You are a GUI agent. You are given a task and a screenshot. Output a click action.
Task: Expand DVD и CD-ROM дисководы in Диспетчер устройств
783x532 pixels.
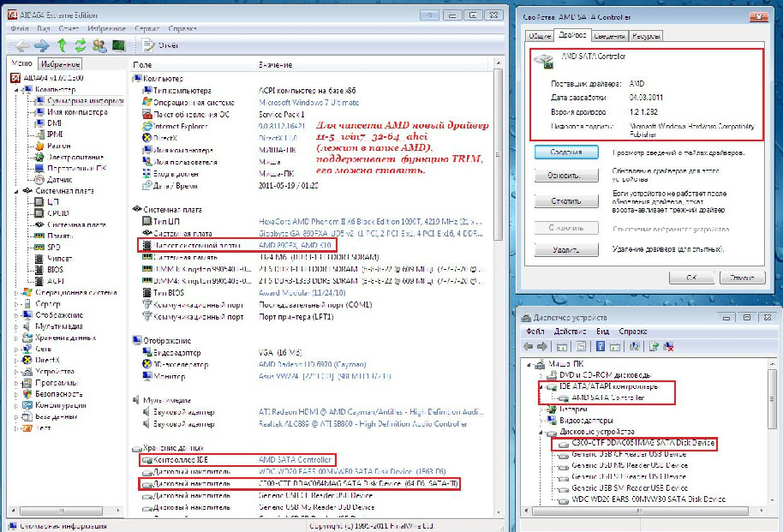[541, 375]
